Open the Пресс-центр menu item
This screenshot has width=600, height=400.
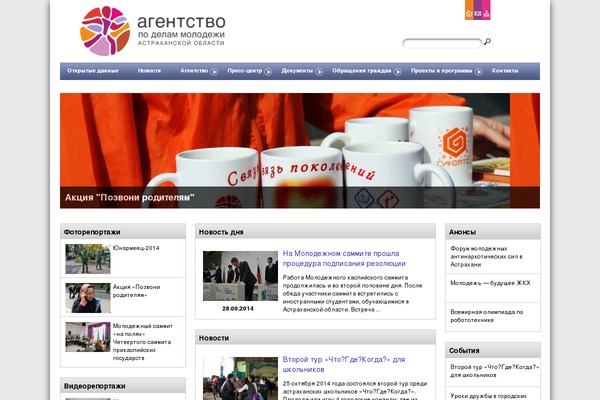coord(245,71)
